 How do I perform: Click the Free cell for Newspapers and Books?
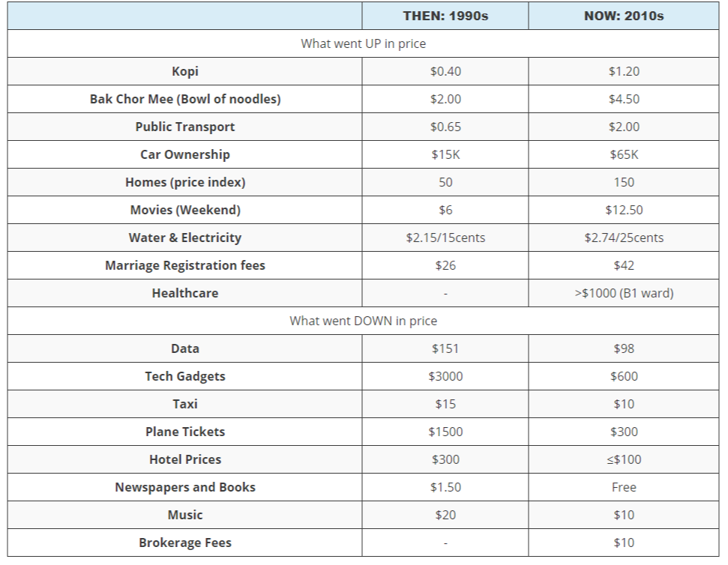pyautogui.click(x=624, y=487)
